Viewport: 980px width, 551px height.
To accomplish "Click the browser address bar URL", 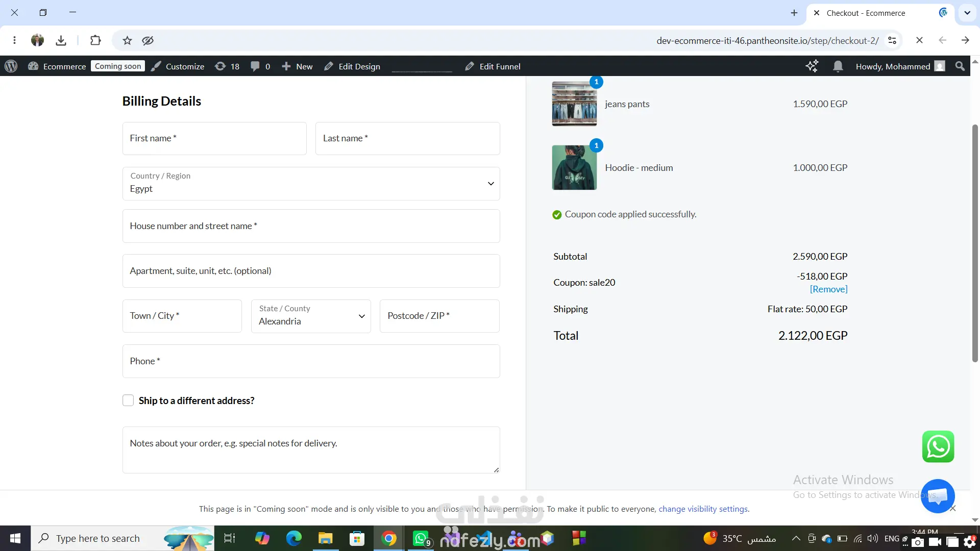I will [768, 40].
